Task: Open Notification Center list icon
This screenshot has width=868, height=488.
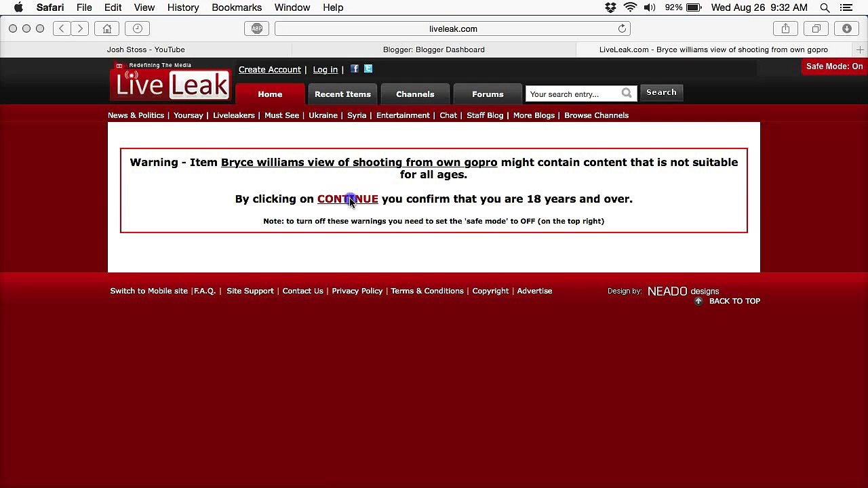Action: (x=846, y=7)
